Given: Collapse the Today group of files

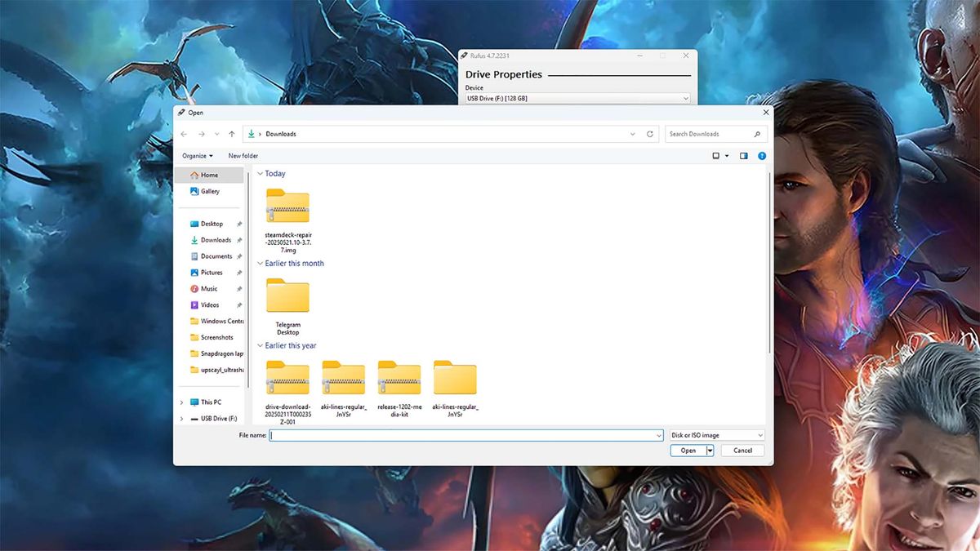Looking at the screenshot, I should point(260,173).
